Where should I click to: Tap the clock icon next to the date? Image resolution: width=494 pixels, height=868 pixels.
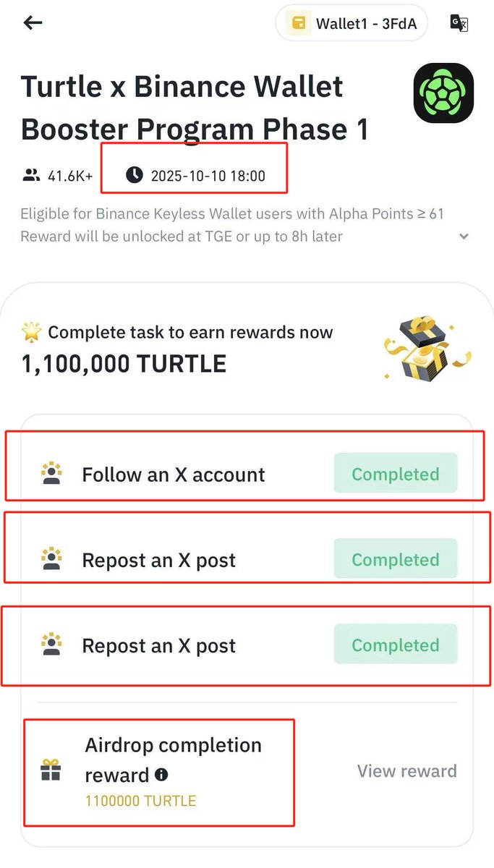(135, 175)
